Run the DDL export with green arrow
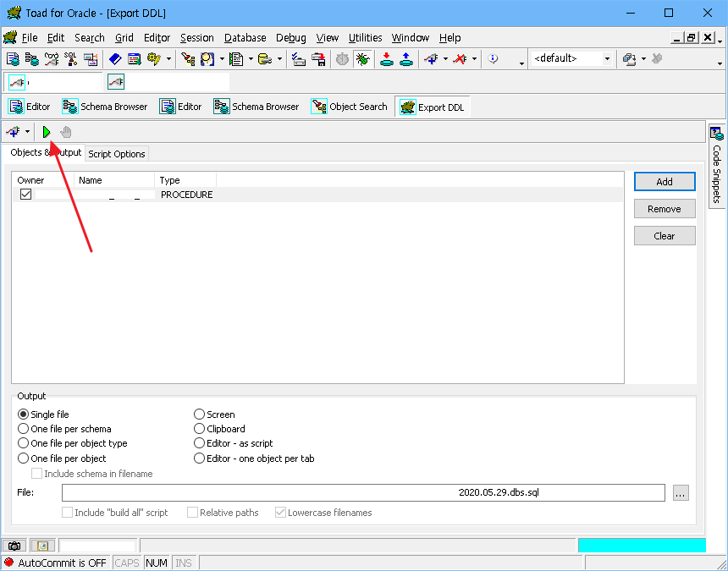The image size is (728, 571). pyautogui.click(x=46, y=132)
